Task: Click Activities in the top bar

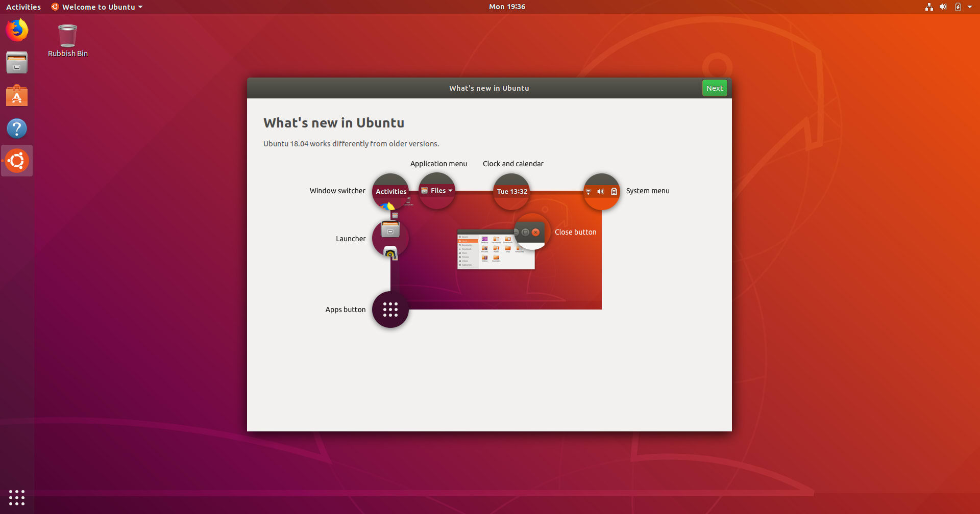Action: (23, 7)
